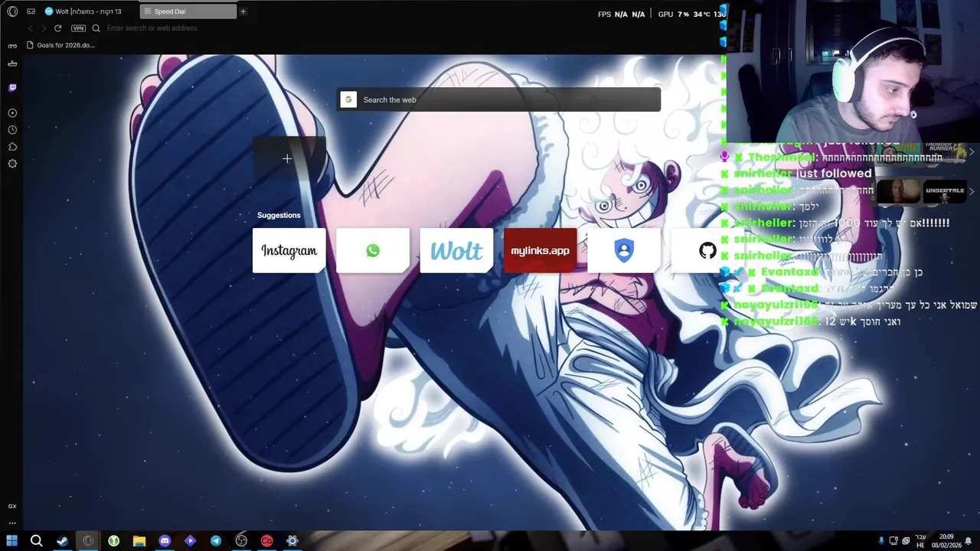Add a new Speed Dial site

(x=289, y=158)
